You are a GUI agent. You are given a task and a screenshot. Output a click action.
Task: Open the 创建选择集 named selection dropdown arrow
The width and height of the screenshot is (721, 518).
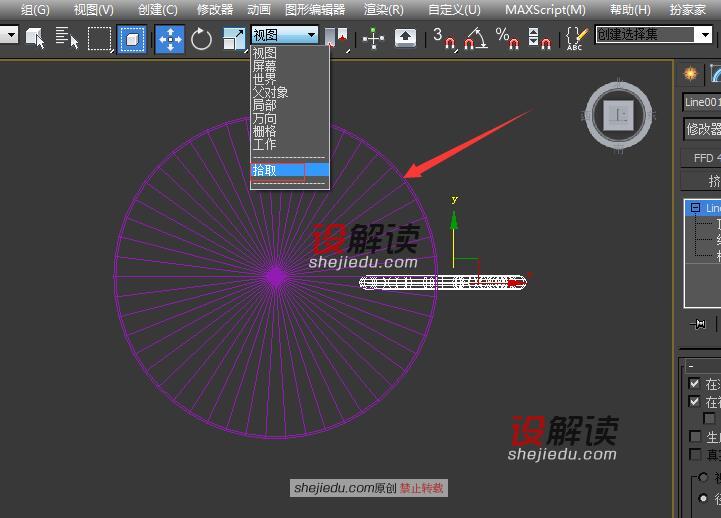pyautogui.click(x=704, y=34)
